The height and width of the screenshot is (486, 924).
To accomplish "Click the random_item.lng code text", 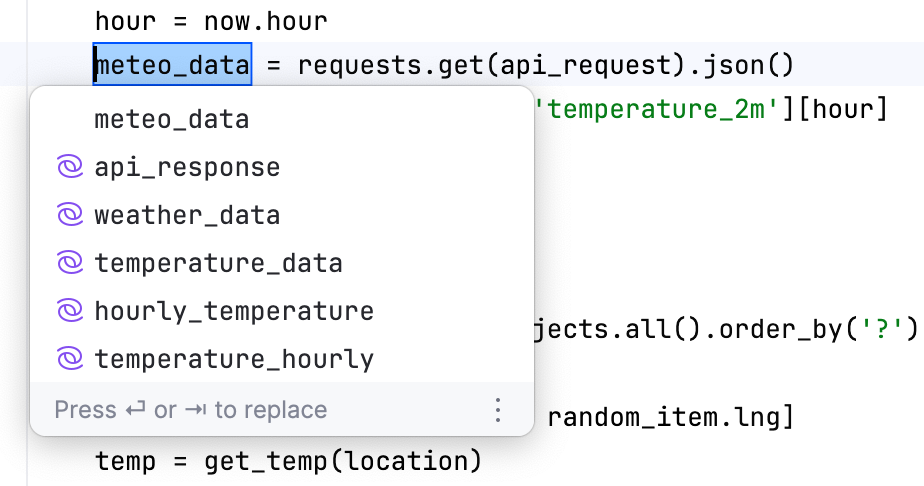I will point(662,418).
